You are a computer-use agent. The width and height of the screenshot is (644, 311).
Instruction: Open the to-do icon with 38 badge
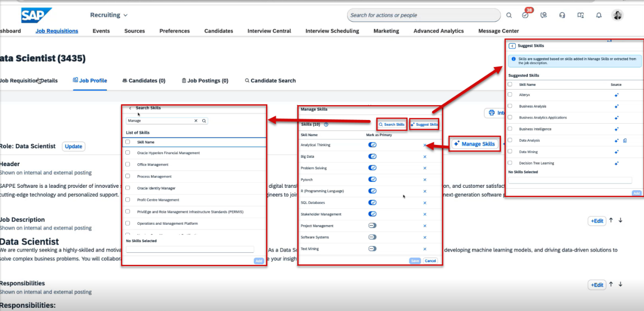point(526,15)
